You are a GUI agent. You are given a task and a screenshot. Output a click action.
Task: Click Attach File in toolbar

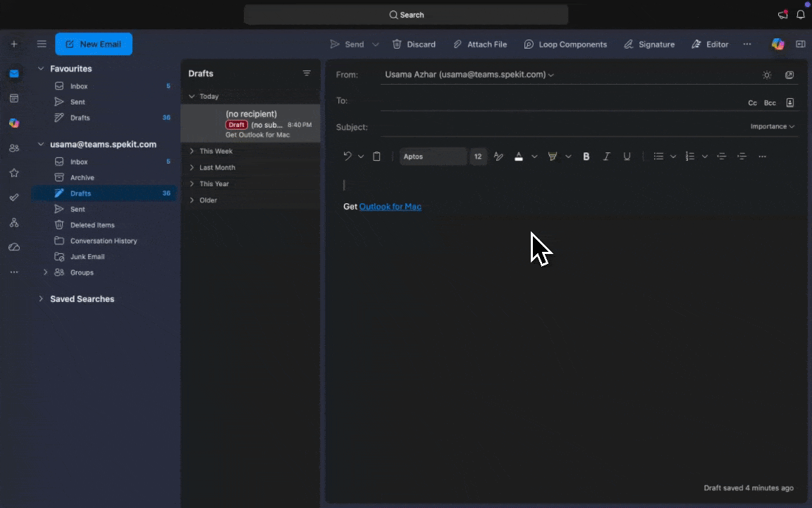click(480, 44)
